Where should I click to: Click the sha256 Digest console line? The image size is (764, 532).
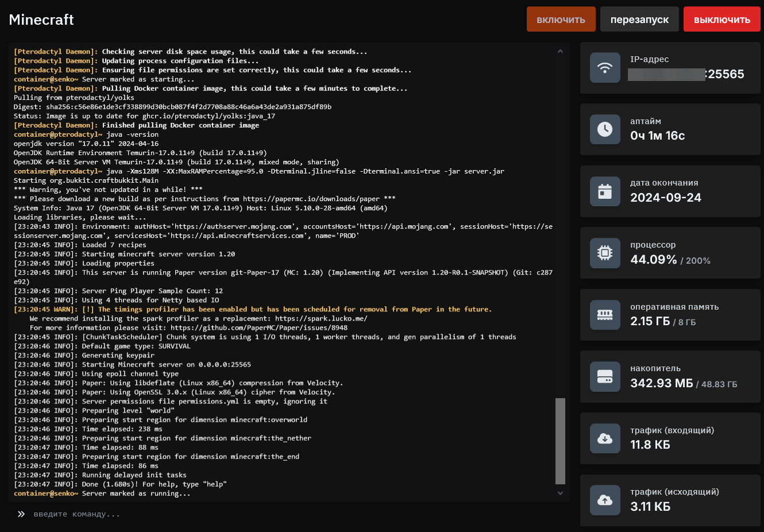[172, 107]
